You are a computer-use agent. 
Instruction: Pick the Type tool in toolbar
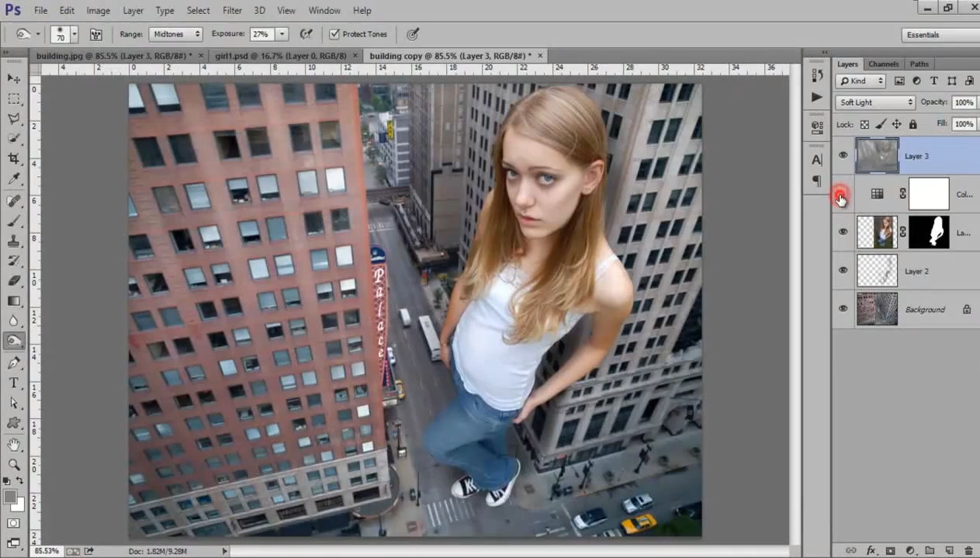[x=14, y=383]
